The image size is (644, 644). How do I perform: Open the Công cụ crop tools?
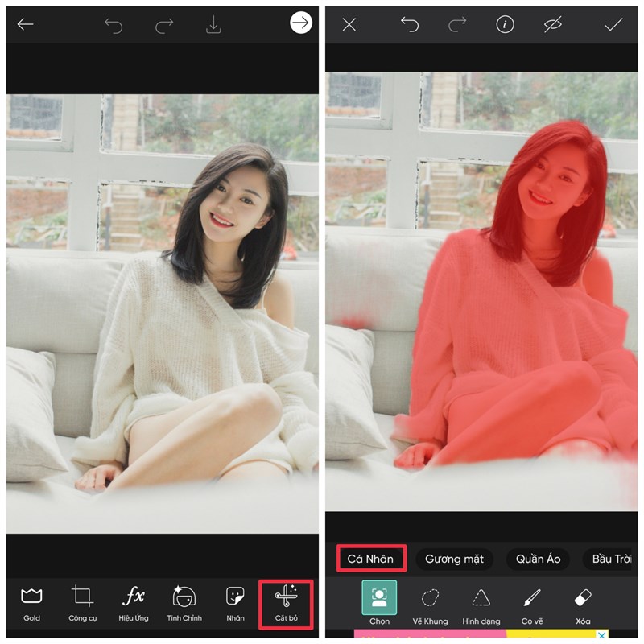[83, 605]
